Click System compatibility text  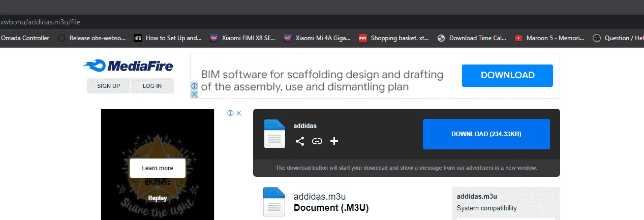point(487,208)
